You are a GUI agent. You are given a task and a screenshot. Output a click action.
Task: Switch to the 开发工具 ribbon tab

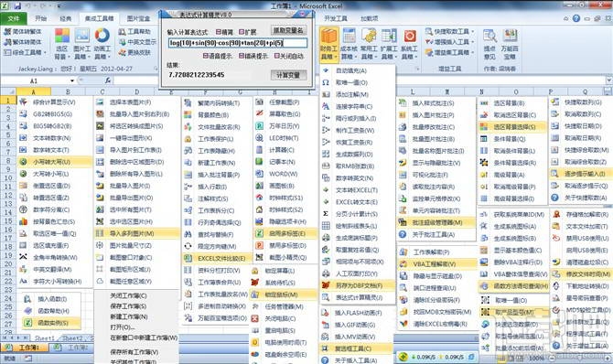[x=336, y=18]
